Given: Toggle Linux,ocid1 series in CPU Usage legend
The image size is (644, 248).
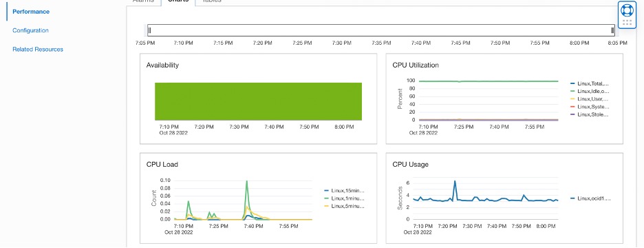Looking at the screenshot, I should coord(590,198).
